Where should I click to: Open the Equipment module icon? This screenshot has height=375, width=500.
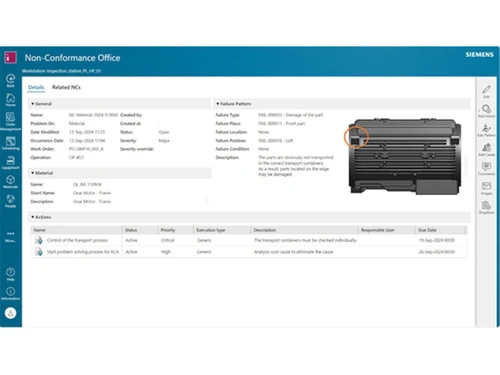pos(10,162)
